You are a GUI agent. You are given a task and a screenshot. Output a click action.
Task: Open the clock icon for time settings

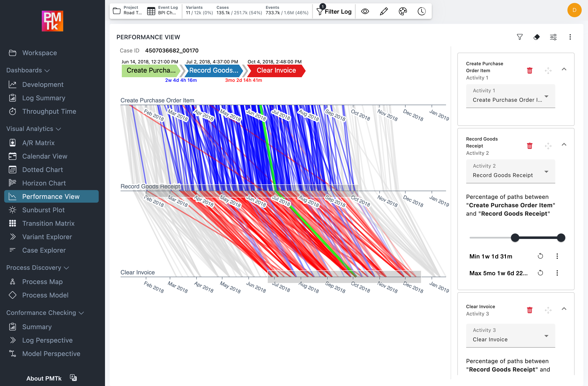pos(421,11)
